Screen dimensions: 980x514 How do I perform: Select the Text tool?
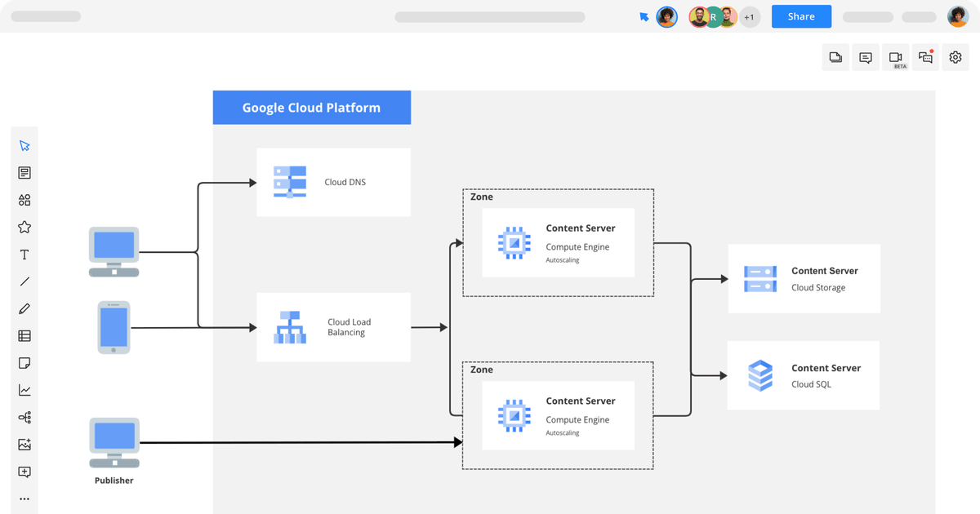tap(24, 254)
